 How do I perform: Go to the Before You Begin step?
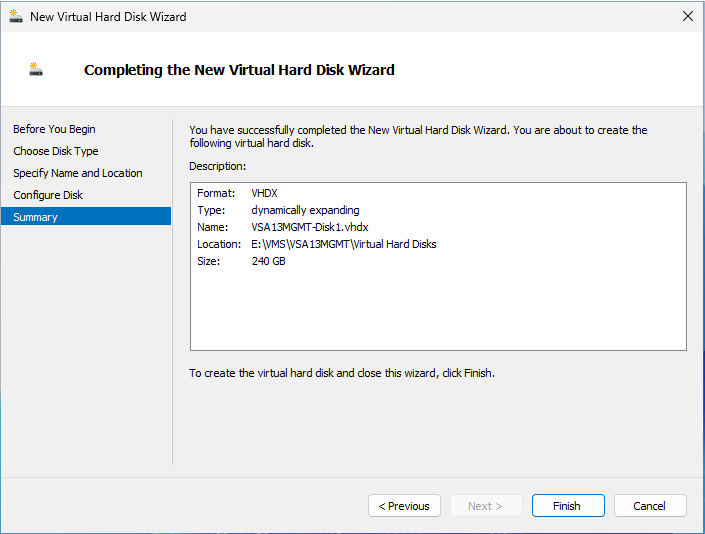coord(54,129)
